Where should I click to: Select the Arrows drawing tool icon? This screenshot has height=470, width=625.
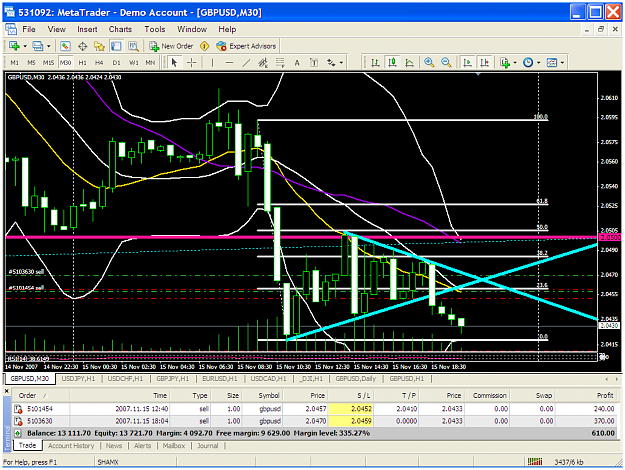point(331,63)
